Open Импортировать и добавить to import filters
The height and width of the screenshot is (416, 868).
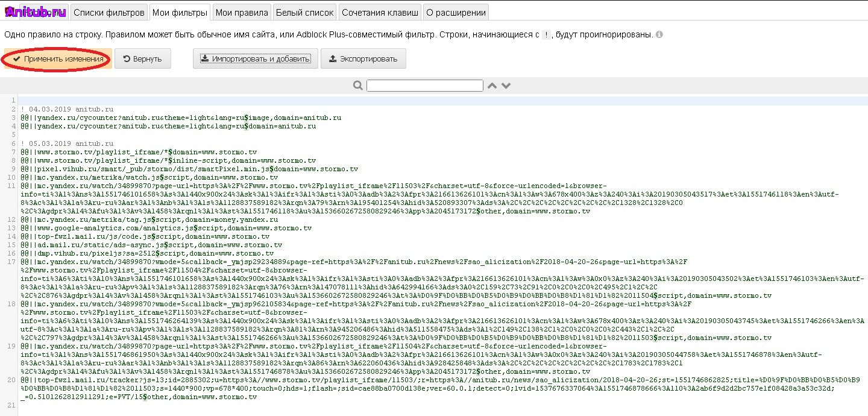tap(255, 59)
